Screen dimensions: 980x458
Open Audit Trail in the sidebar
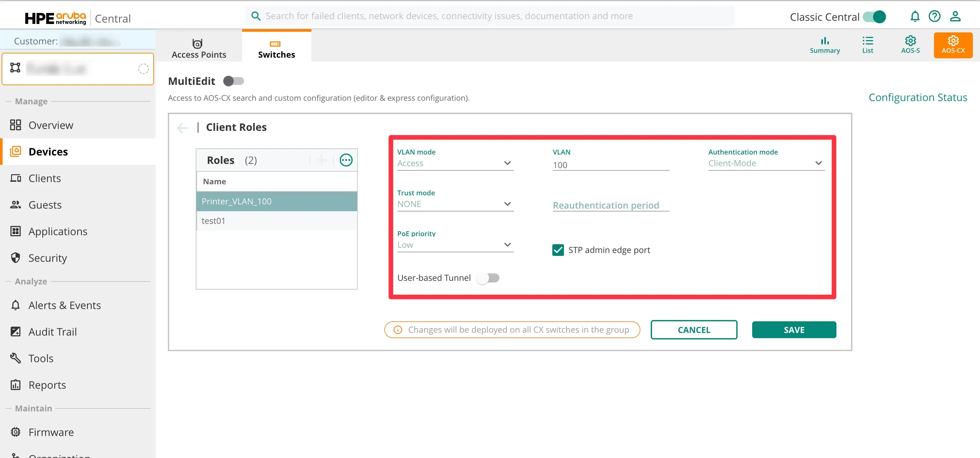(x=52, y=332)
